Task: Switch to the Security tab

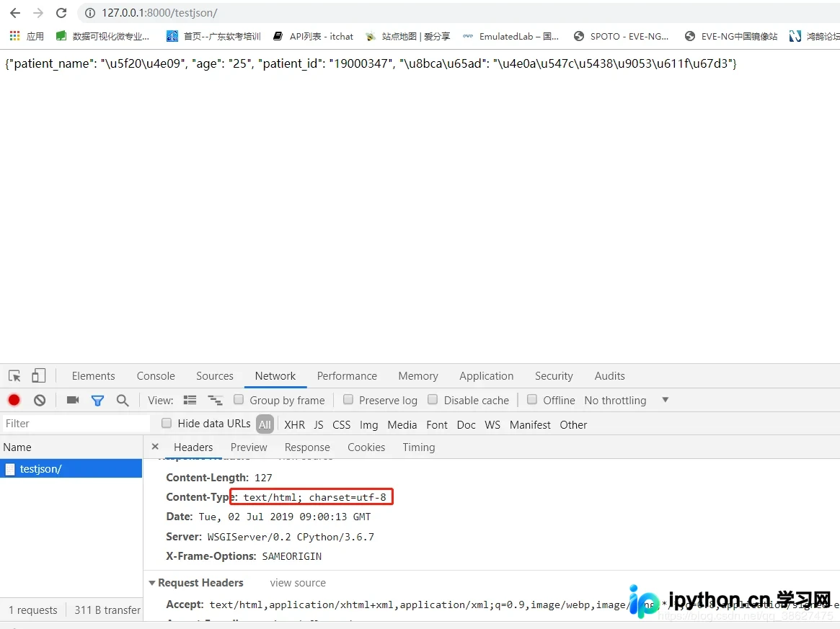Action: click(554, 376)
